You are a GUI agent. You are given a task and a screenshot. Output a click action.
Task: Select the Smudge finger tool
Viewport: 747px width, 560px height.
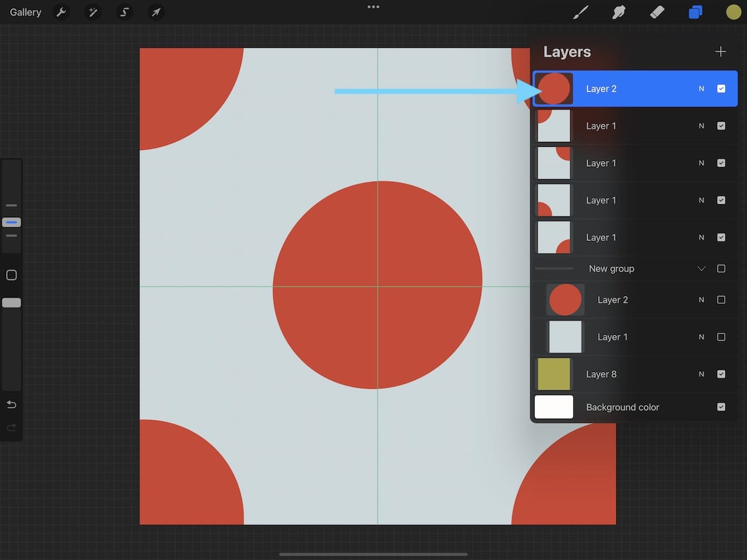coord(619,12)
